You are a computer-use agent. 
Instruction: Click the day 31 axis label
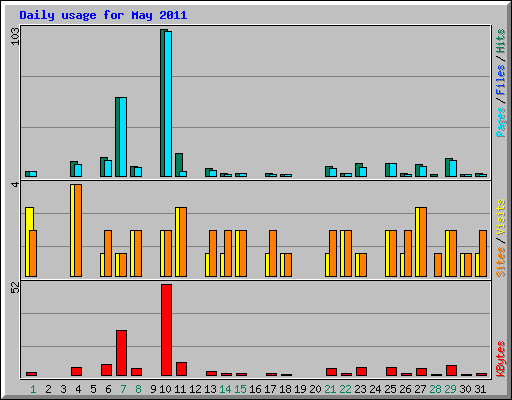point(480,389)
